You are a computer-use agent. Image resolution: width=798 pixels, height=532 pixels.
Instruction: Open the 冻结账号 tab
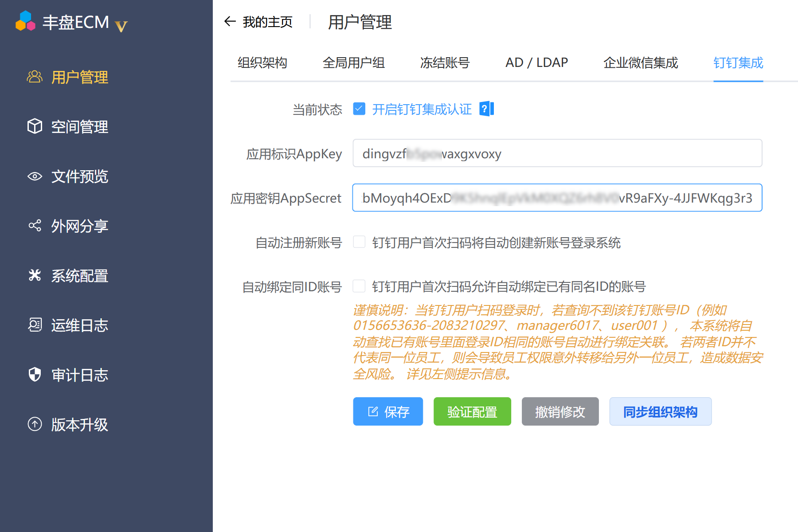(445, 63)
